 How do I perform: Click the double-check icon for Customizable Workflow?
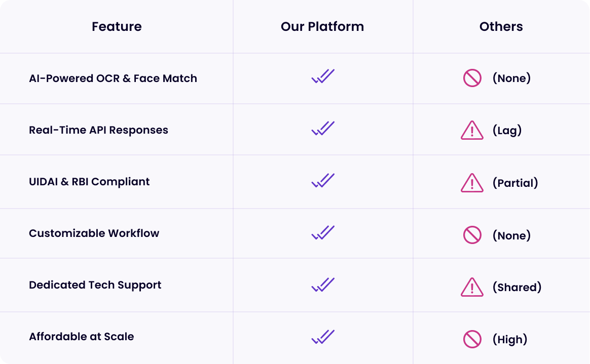coord(323,232)
